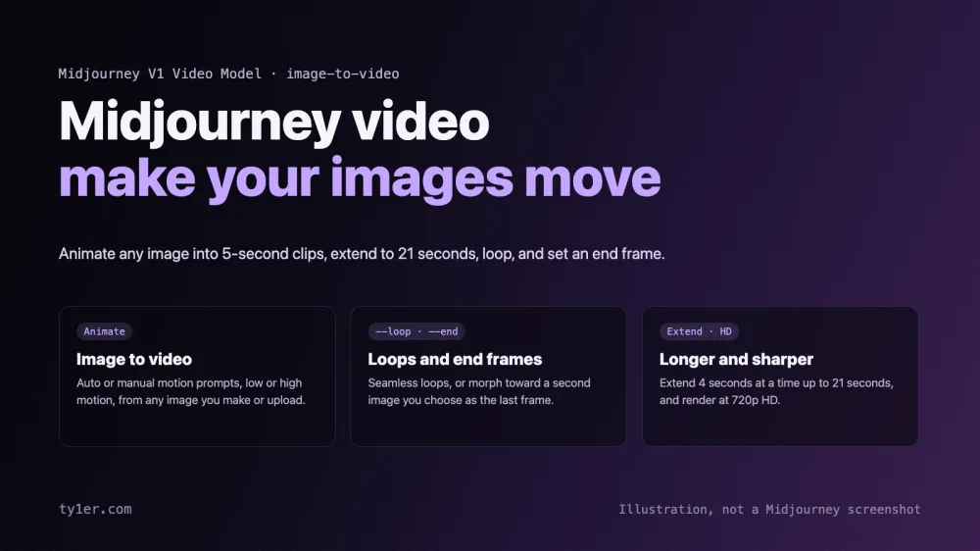Viewport: 980px width, 551px height.
Task: Open the ty1er.com footer link
Action: [x=95, y=509]
